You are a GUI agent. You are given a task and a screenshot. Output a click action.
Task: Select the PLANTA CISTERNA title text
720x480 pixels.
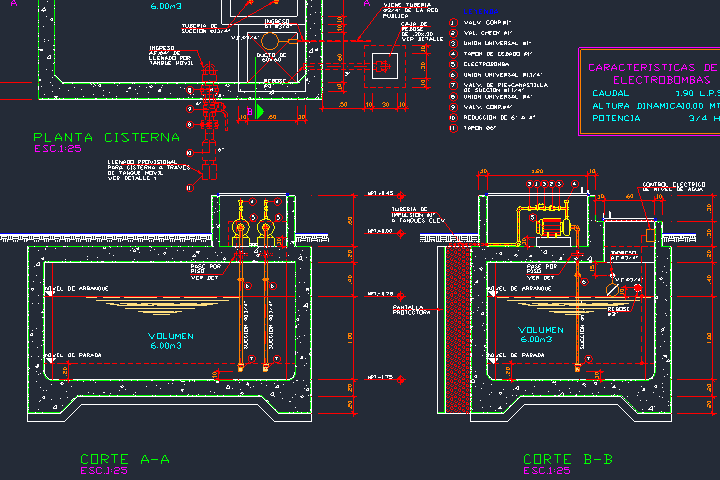click(x=107, y=137)
